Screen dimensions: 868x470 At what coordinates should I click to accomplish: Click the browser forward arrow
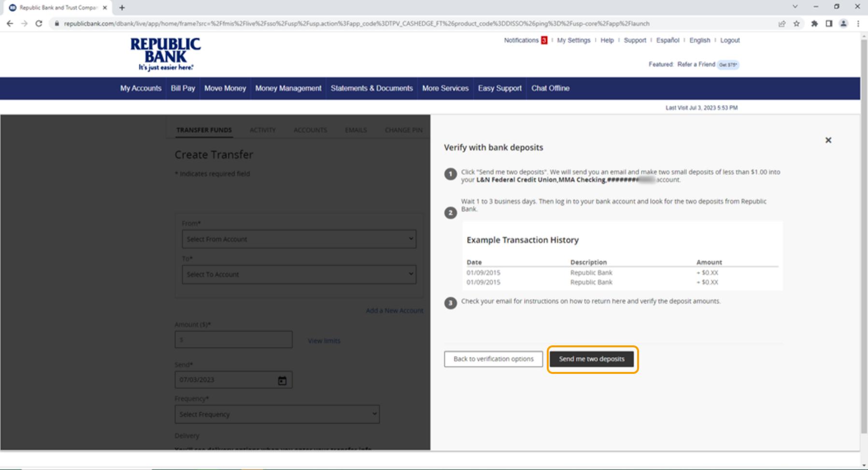tap(24, 23)
